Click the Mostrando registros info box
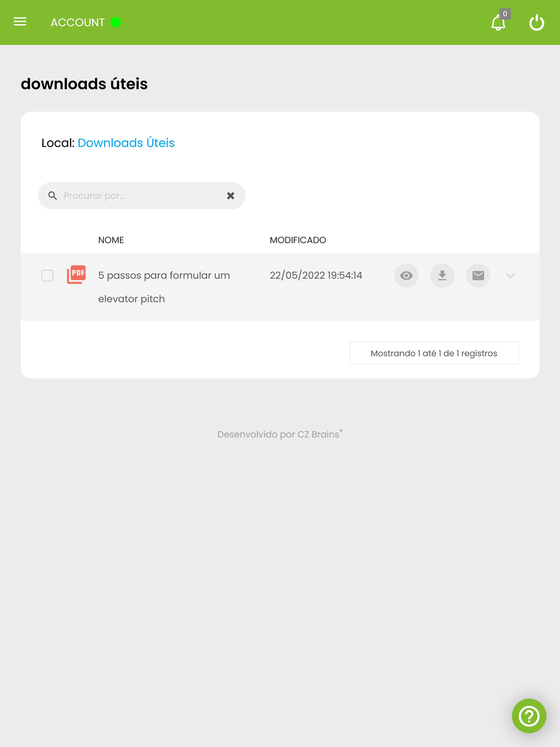Screen dimensions: 560x747 434,353
